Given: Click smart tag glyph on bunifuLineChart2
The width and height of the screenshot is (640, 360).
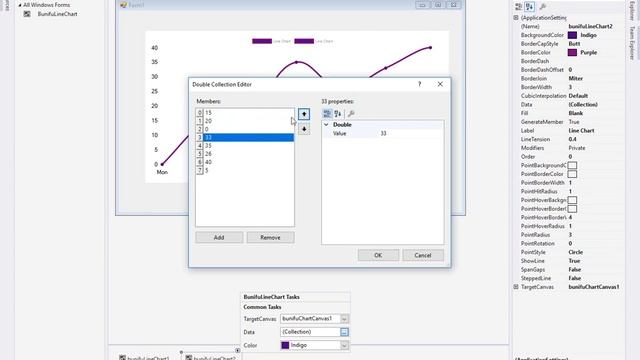Looking at the screenshot, I should pos(238,351).
